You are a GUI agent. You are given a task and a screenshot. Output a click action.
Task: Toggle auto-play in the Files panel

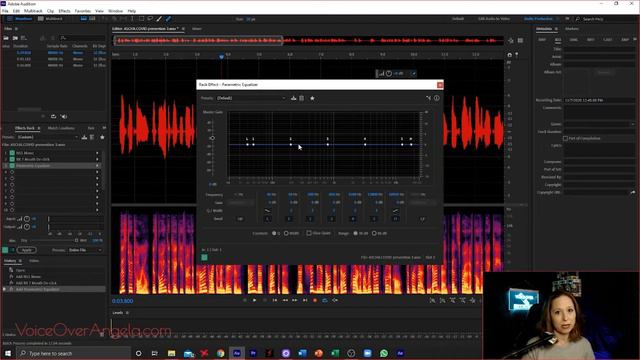click(64, 116)
